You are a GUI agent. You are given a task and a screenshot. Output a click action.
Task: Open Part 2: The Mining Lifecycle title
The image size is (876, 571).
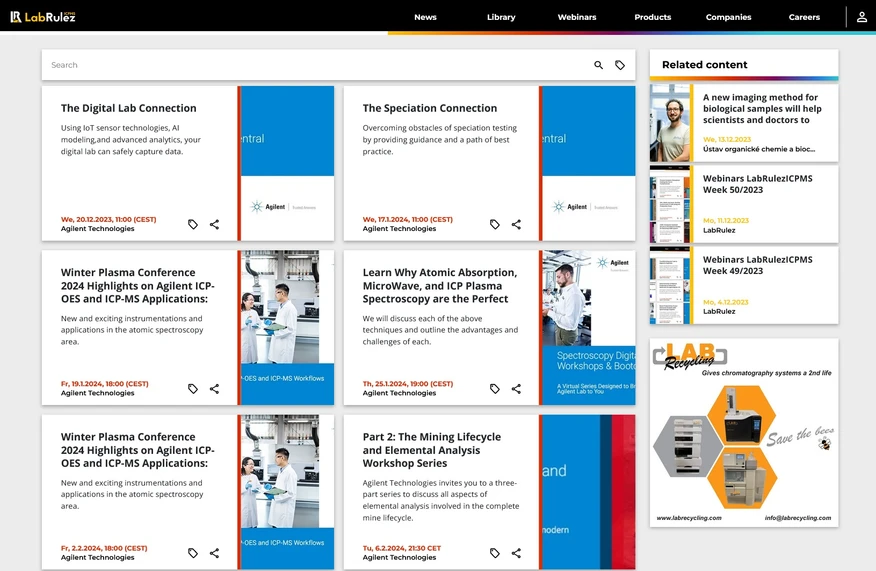point(431,450)
